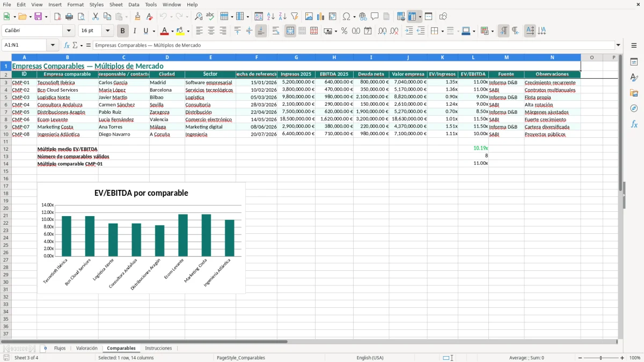Image resolution: width=644 pixels, height=362 pixels.
Task: Open the font size dropdown
Action: pos(108,31)
